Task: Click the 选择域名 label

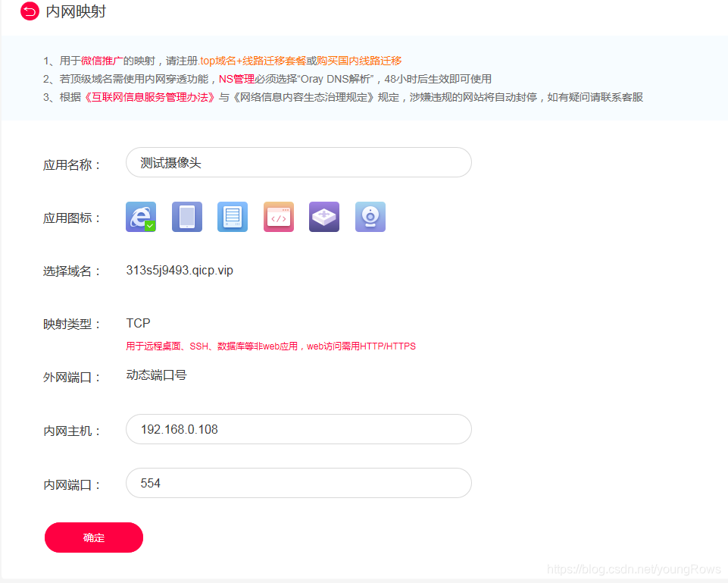Action: 72,271
